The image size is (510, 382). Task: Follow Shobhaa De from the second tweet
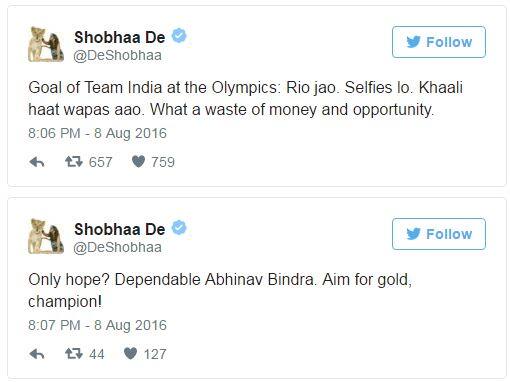(x=439, y=234)
